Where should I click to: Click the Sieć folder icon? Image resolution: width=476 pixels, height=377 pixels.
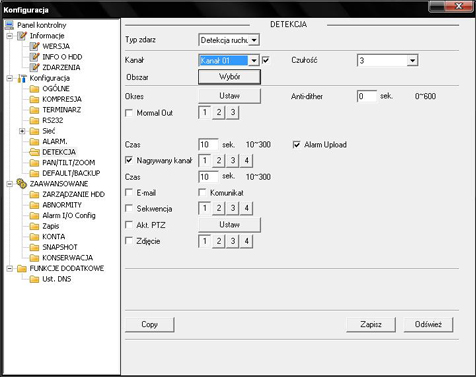(x=34, y=131)
